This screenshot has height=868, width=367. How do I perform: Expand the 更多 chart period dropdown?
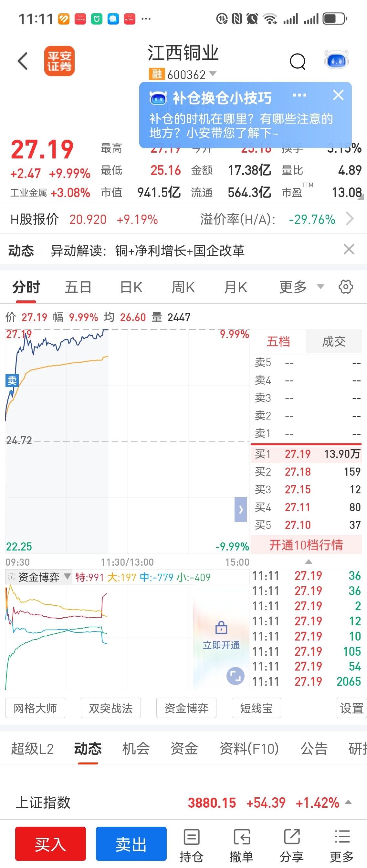[301, 287]
